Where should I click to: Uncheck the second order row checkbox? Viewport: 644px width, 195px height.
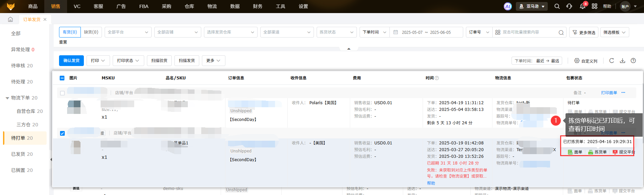[x=62, y=133]
